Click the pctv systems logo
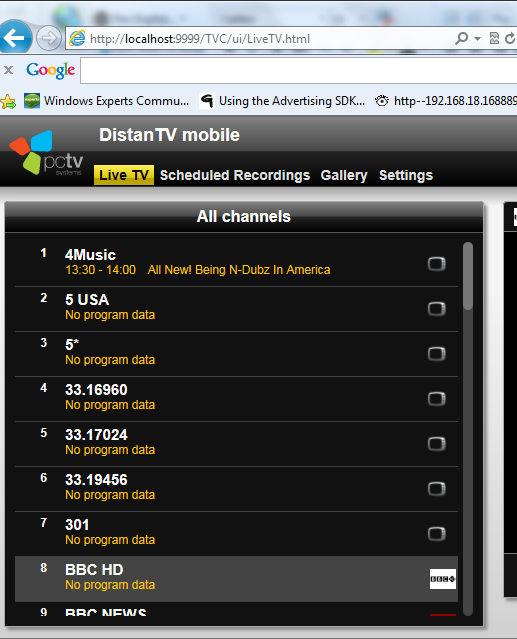Image resolution: width=517 pixels, height=639 pixels. coord(47,153)
